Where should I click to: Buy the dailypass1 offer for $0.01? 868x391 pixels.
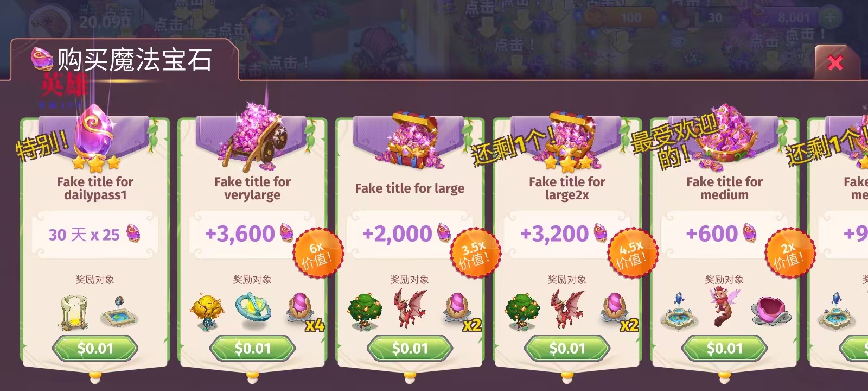(x=95, y=348)
